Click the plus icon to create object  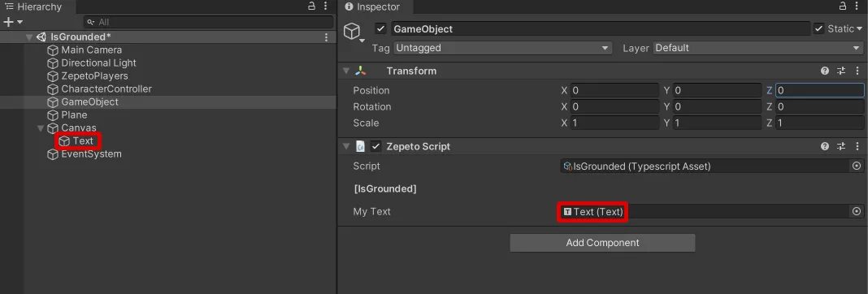(8, 22)
